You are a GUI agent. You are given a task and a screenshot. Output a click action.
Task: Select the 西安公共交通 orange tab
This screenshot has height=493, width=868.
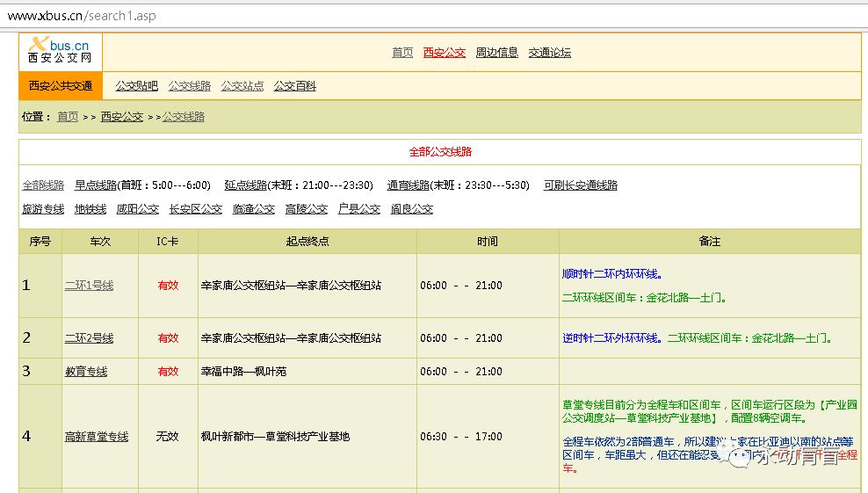(x=61, y=86)
